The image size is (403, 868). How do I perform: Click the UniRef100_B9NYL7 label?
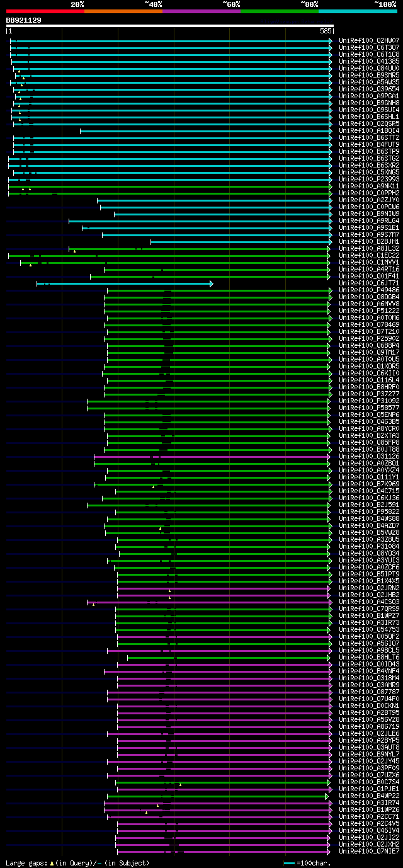click(x=369, y=754)
